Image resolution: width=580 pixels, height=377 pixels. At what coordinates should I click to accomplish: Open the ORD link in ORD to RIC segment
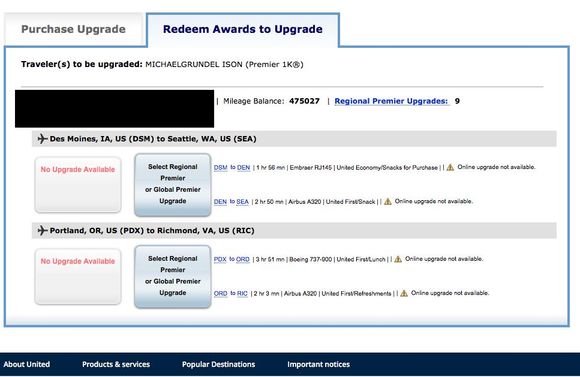(220, 293)
